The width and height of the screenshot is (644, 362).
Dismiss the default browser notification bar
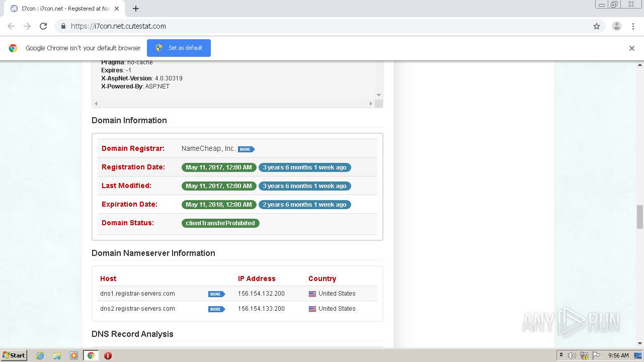tap(632, 48)
